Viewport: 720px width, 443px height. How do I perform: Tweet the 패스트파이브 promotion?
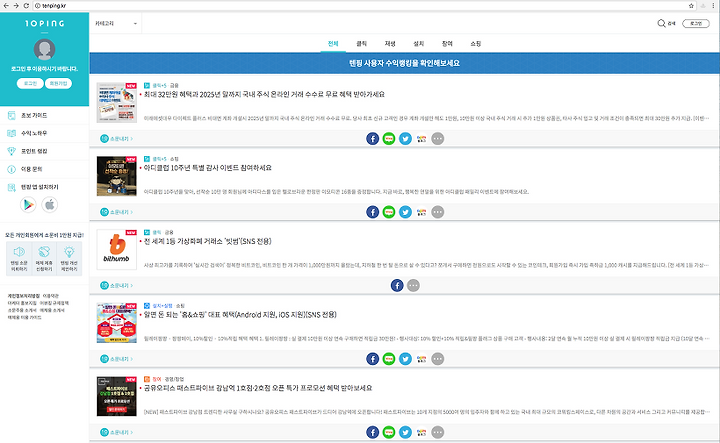405,432
